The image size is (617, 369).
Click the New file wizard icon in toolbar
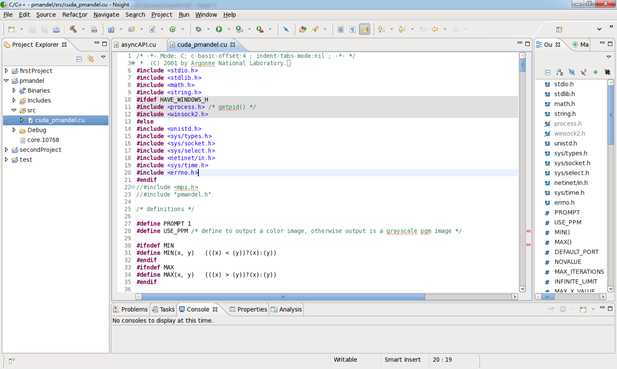click(x=11, y=29)
